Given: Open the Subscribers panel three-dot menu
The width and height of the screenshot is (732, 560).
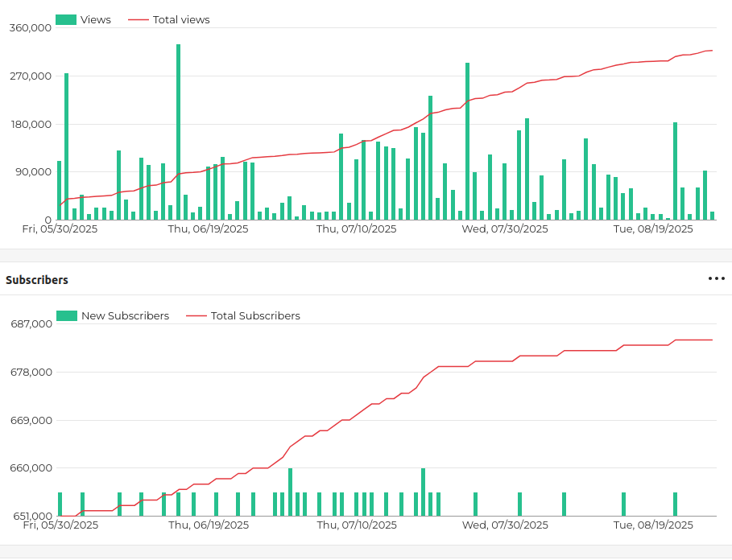Looking at the screenshot, I should [x=716, y=279].
